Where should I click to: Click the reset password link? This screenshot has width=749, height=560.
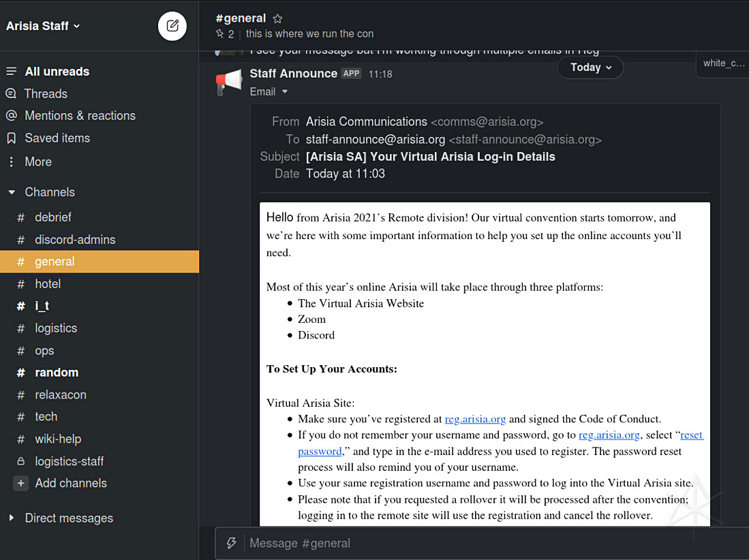pos(691,435)
